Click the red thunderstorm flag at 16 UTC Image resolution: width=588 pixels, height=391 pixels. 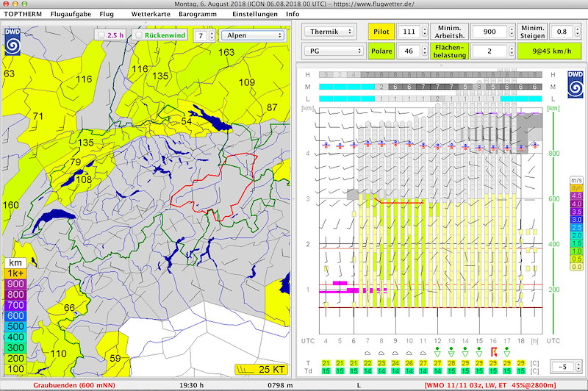point(493,352)
